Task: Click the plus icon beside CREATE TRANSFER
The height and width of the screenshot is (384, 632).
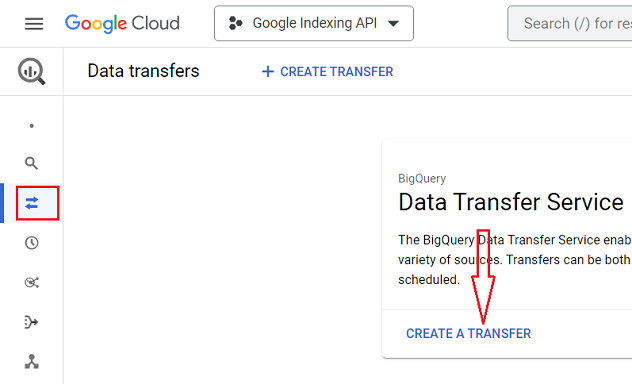Action: coord(268,72)
